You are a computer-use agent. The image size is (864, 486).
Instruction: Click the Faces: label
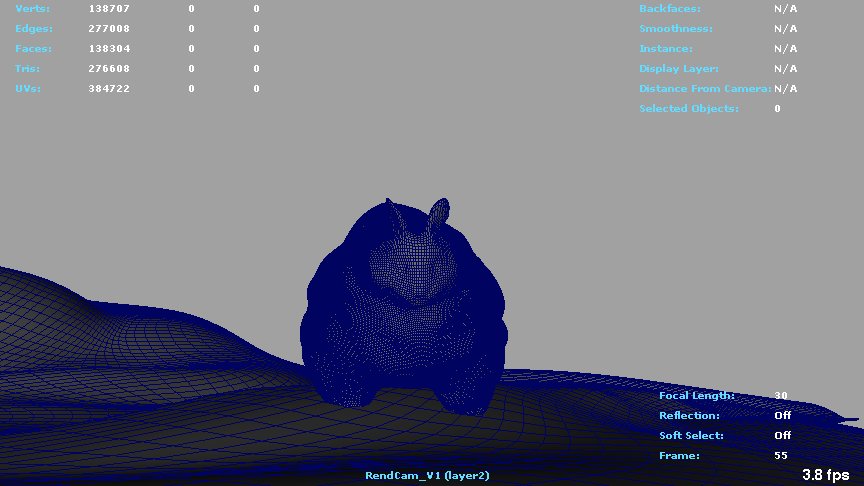[x=34, y=48]
